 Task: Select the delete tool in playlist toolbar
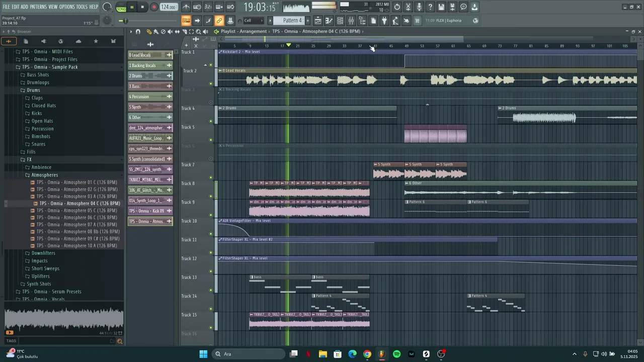(163, 32)
